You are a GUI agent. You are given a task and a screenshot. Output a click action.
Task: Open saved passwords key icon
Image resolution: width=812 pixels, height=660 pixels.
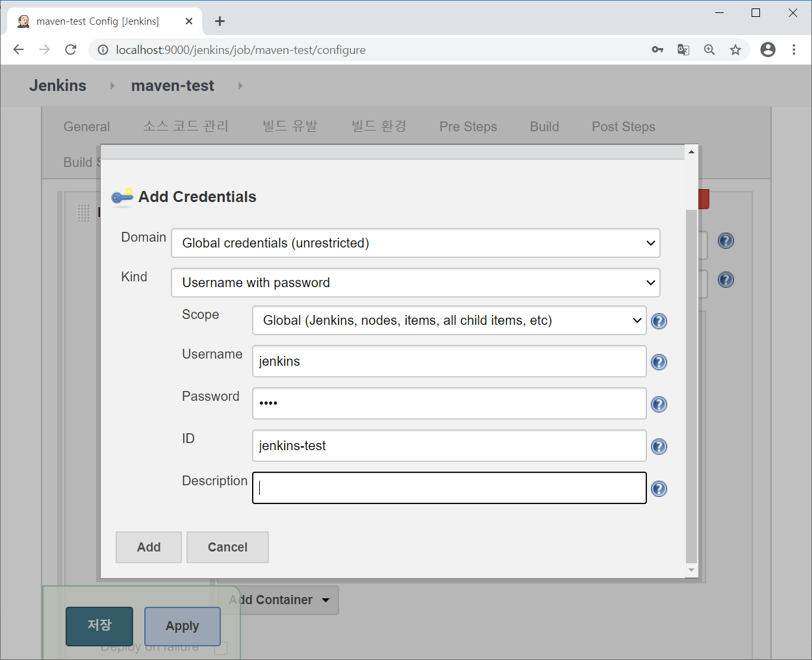tap(657, 49)
